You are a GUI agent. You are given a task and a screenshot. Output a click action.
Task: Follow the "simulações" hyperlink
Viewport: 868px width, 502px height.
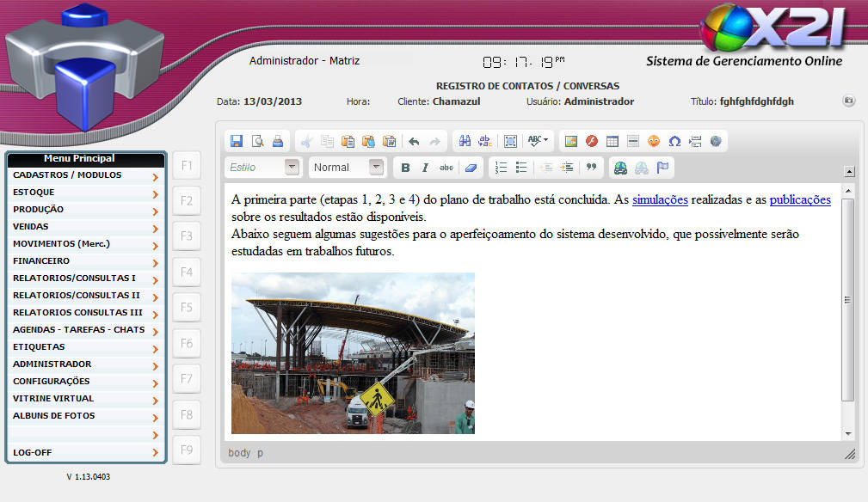[660, 199]
